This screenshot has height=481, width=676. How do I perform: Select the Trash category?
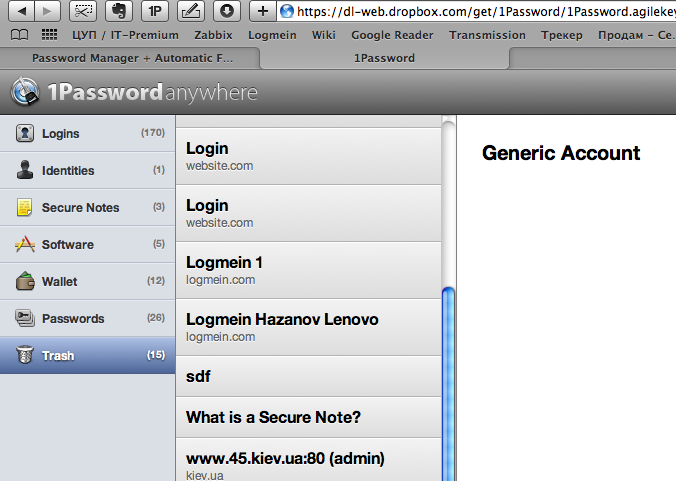[x=88, y=356]
